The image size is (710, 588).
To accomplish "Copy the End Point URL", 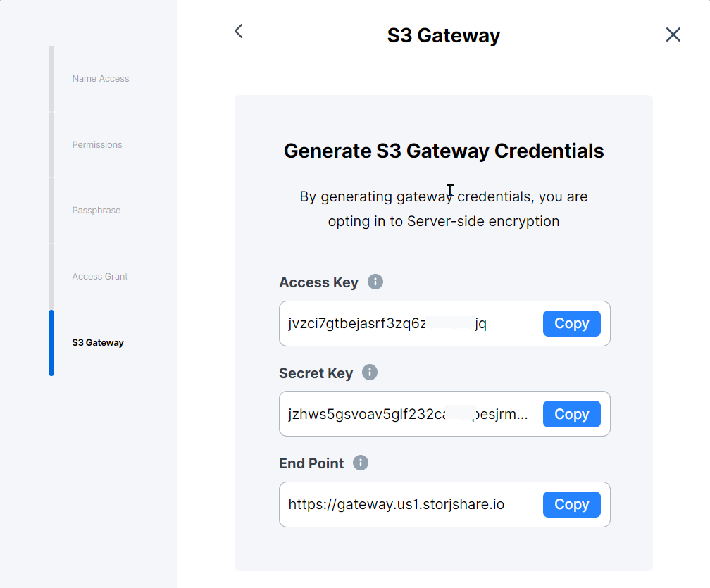I will point(571,504).
